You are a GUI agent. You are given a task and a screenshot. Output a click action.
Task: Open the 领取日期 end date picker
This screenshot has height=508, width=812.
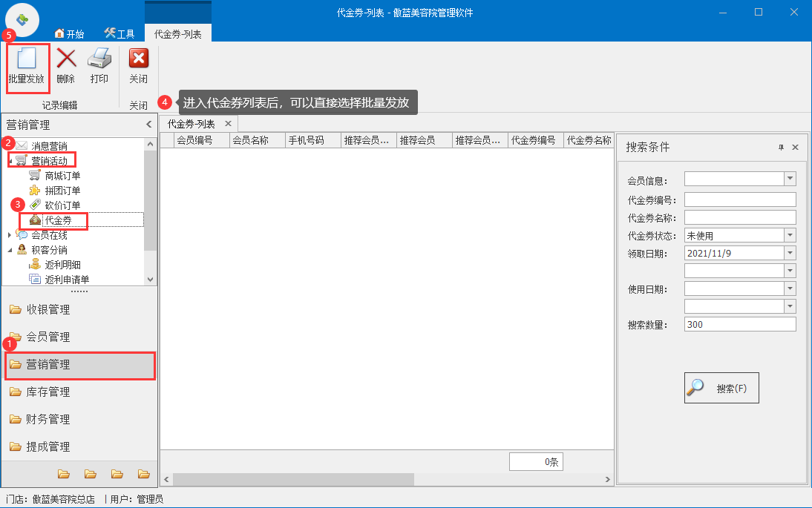click(790, 271)
